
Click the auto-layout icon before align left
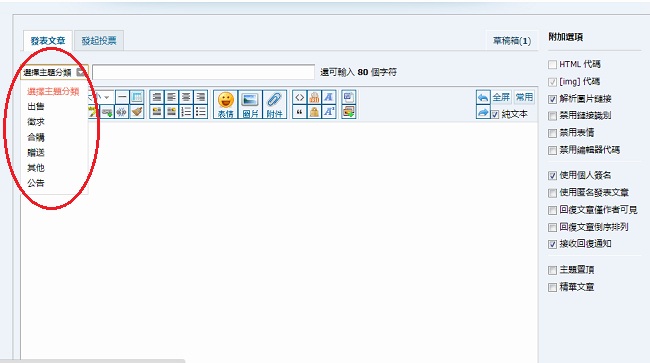tap(157, 97)
